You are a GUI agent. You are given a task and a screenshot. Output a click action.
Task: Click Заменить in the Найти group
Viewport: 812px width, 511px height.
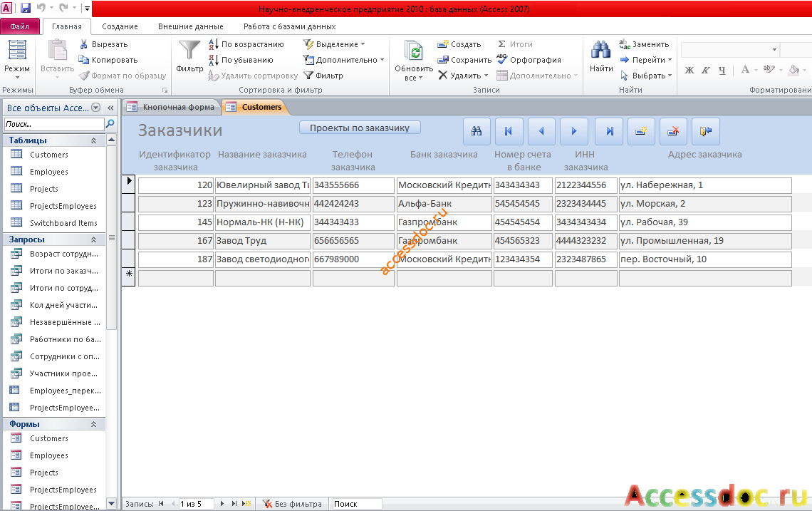click(644, 45)
